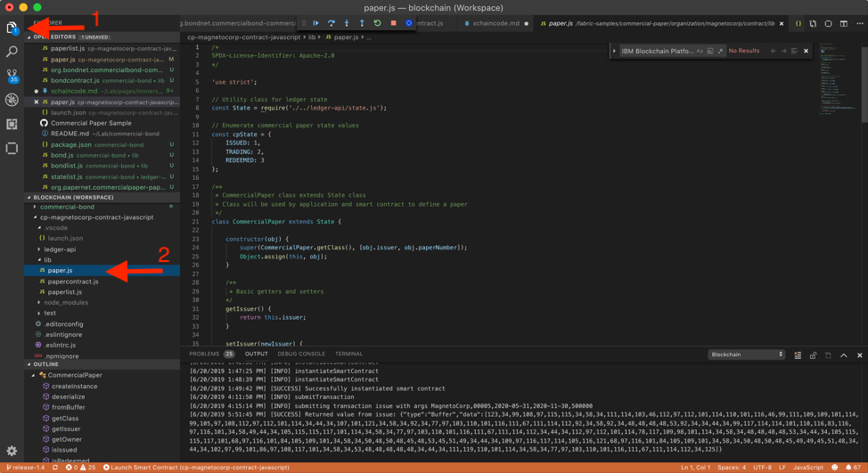Toggle Use Regular Expression in the find widget

click(x=720, y=51)
